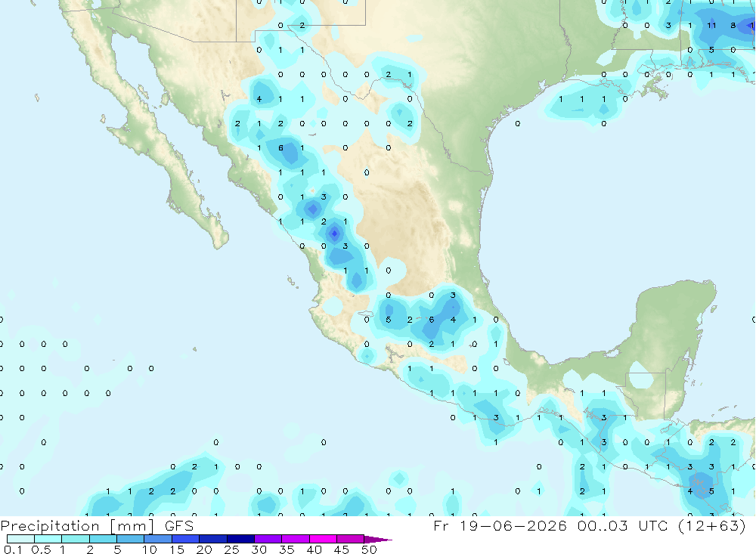
Task: Pick the 15–20 mm legend color swatch
Action: 186,539
